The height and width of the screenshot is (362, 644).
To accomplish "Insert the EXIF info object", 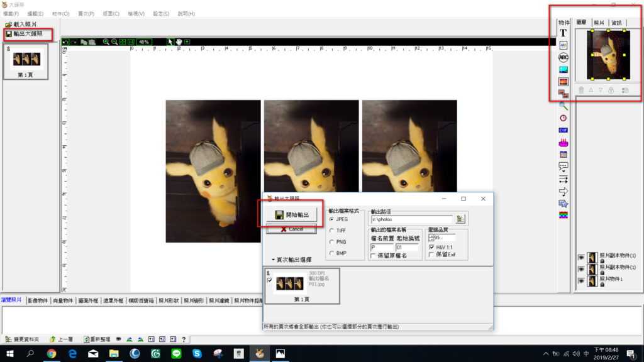I will 563,130.
